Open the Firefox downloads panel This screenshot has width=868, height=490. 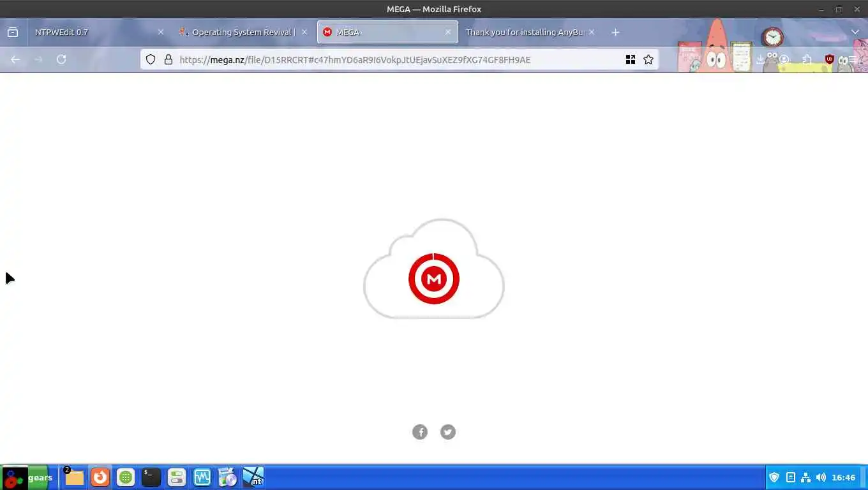[760, 59]
